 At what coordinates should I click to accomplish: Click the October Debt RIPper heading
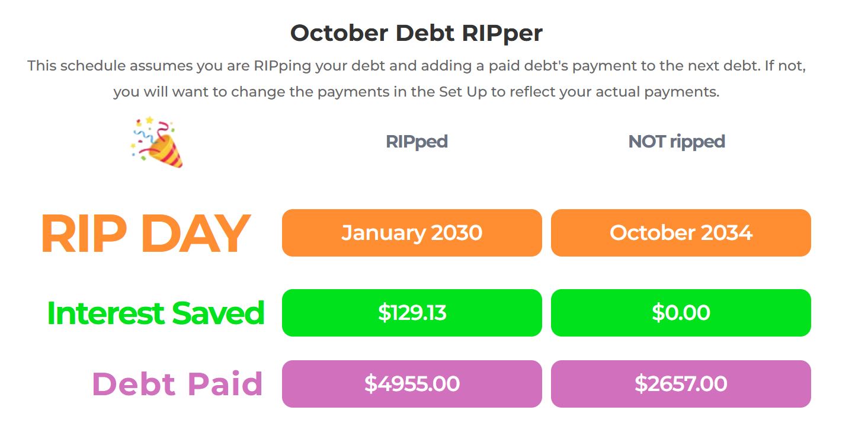[416, 33]
